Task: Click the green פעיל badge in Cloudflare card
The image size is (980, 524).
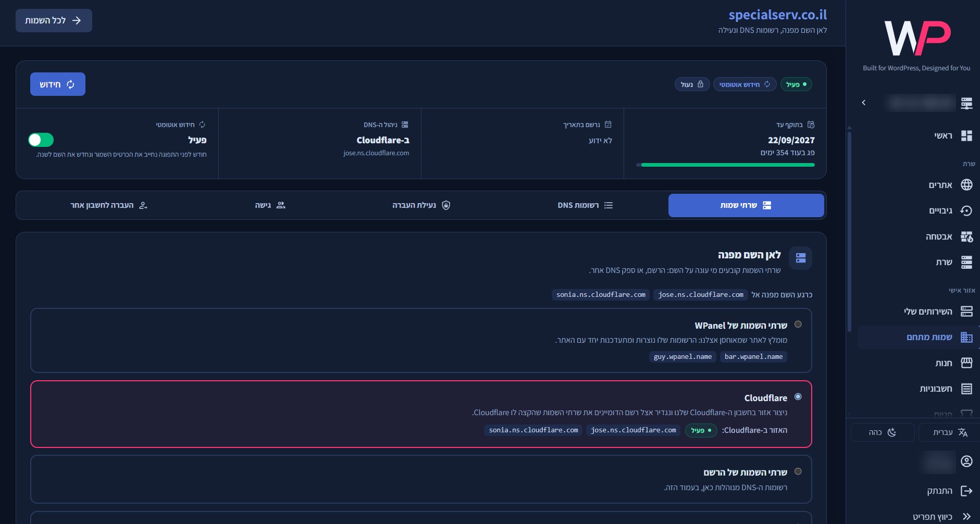Action: pos(701,430)
